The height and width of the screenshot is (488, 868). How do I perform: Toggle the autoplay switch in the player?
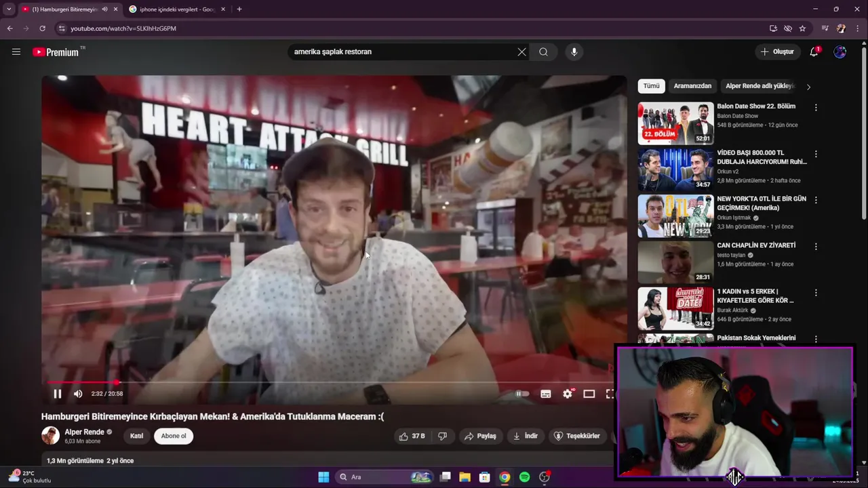[x=521, y=394]
